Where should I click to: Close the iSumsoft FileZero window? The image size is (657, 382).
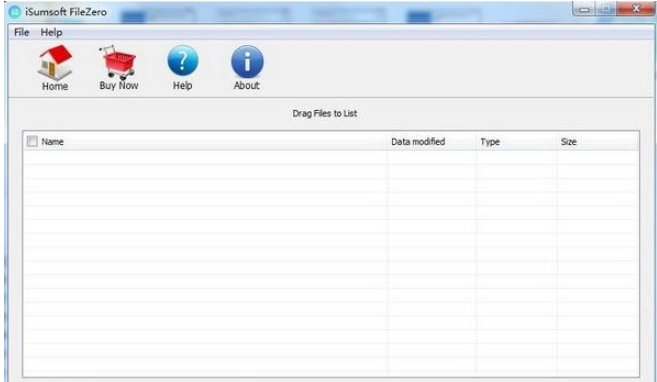(x=636, y=8)
